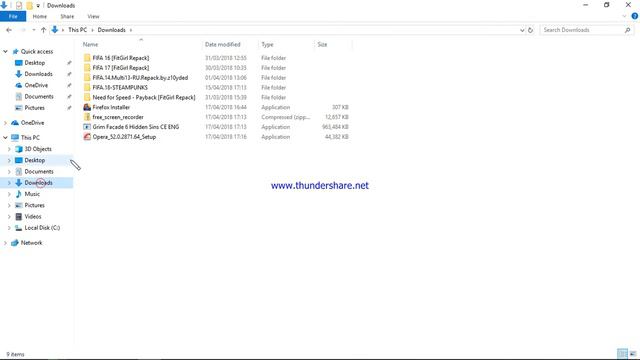Select FIFA.14.Multi13-RU.Repack folder icon
640x360 pixels.
tap(87, 78)
